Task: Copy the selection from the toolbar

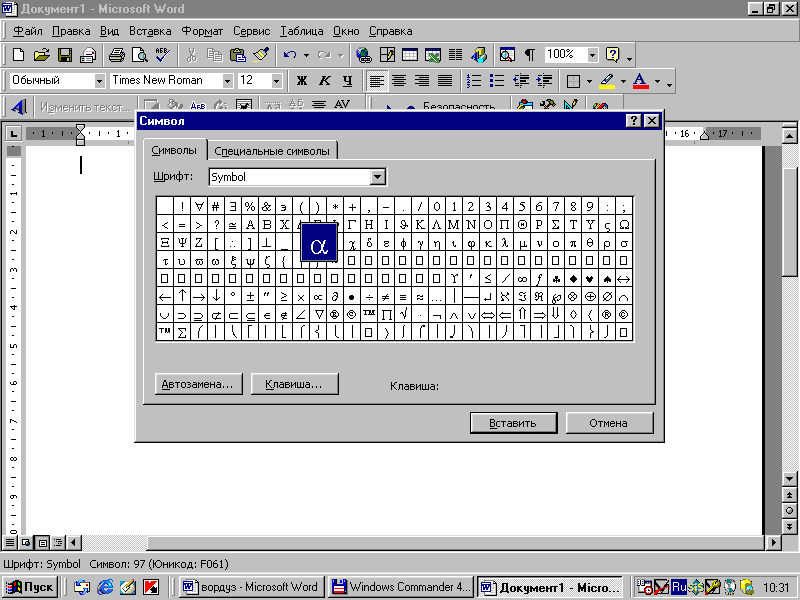Action: coord(215,55)
